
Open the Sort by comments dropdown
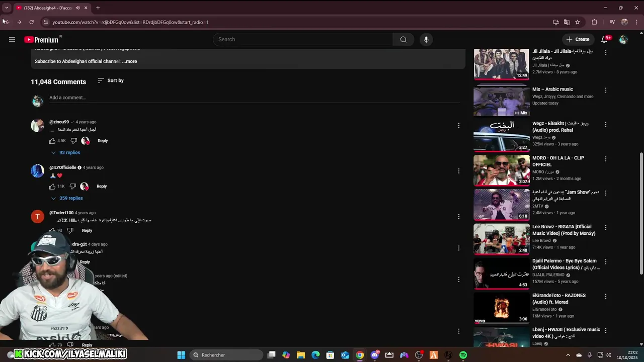[111, 81]
